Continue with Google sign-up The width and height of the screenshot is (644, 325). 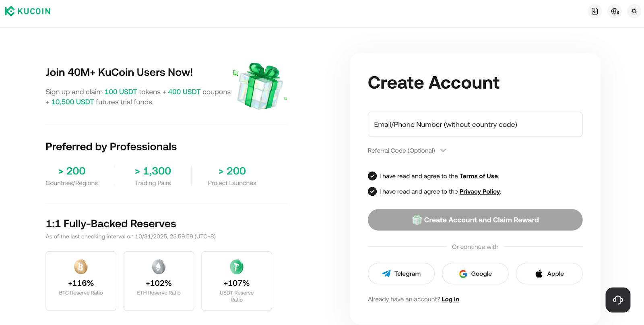(475, 273)
